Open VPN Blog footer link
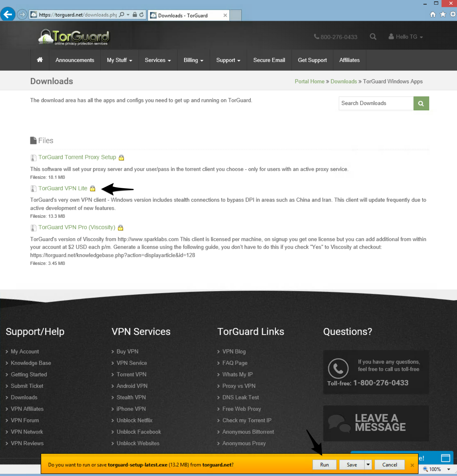457x476 pixels. (x=234, y=352)
